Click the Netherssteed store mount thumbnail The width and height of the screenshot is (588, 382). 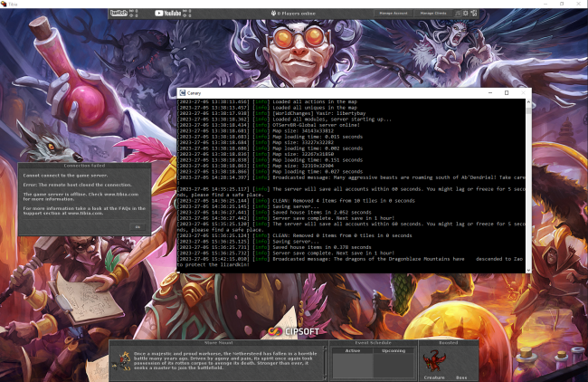coord(122,361)
